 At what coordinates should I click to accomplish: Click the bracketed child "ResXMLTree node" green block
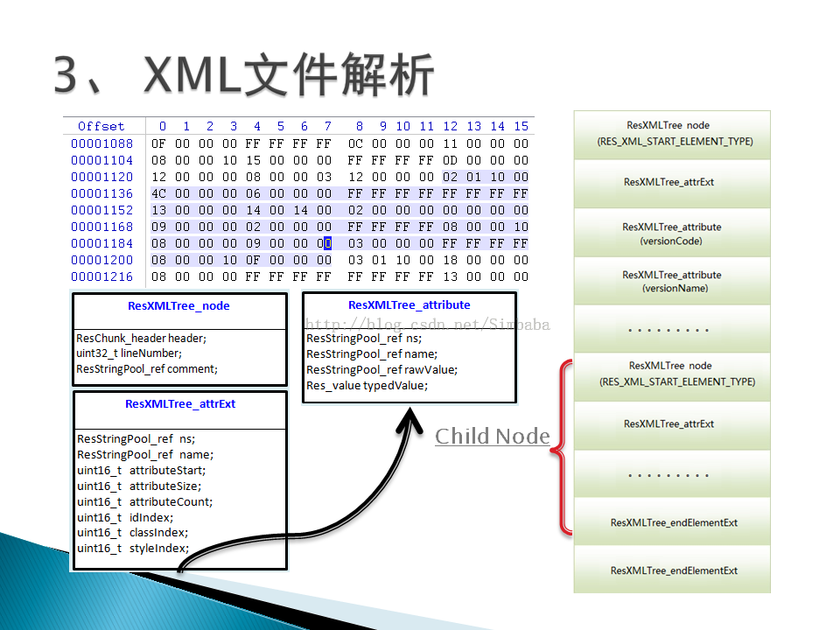click(672, 377)
